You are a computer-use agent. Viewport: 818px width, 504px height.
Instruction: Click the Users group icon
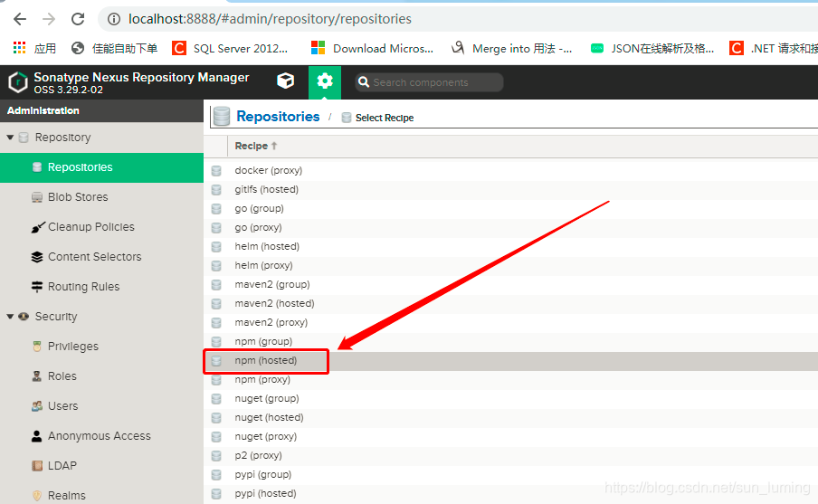(37, 406)
